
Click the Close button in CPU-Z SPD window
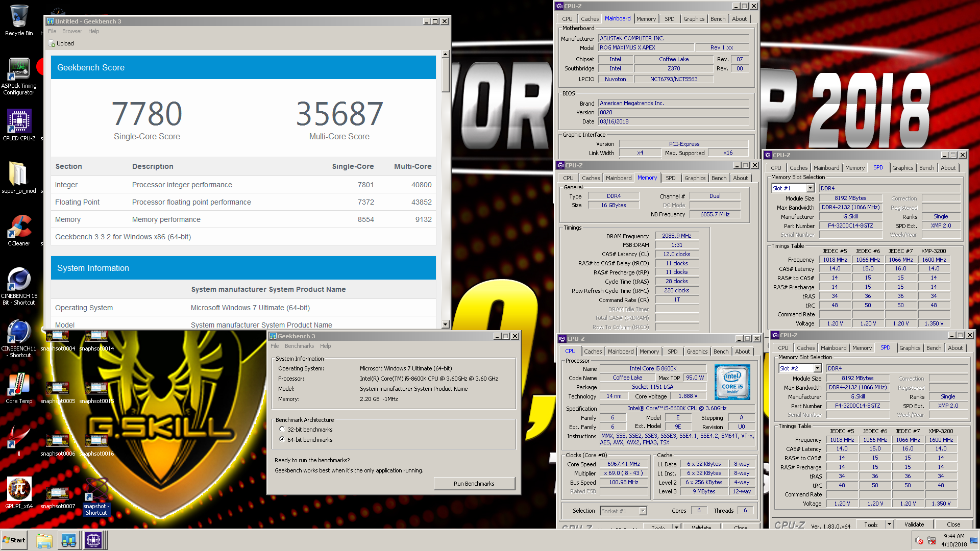(x=953, y=524)
